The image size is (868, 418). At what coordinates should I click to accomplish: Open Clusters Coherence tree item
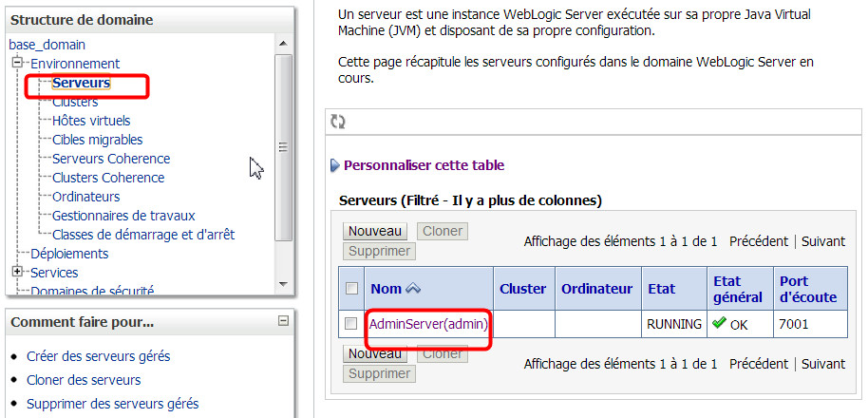108,178
